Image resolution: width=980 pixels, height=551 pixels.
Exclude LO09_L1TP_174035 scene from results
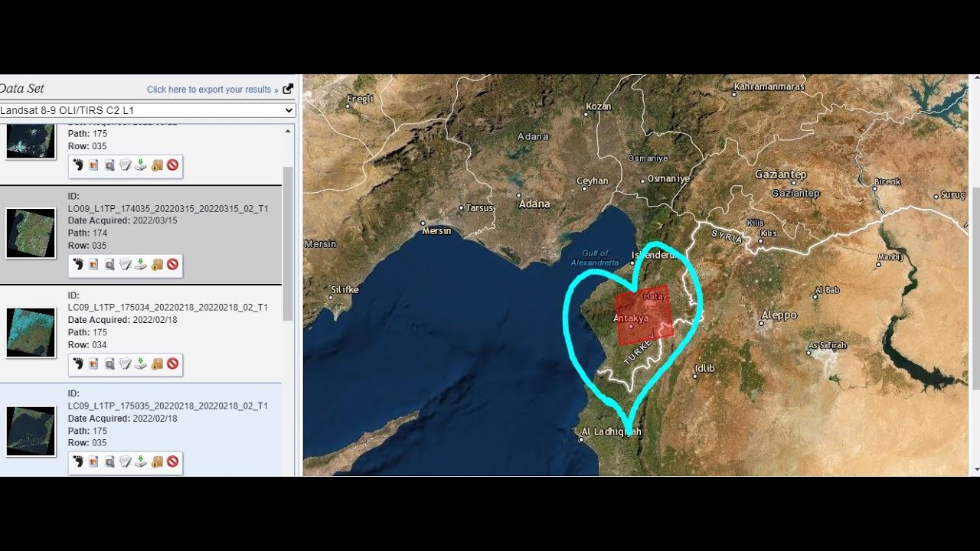tap(173, 265)
